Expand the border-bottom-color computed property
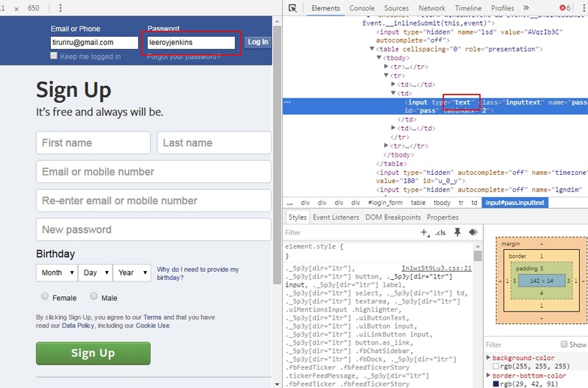 coord(488,375)
